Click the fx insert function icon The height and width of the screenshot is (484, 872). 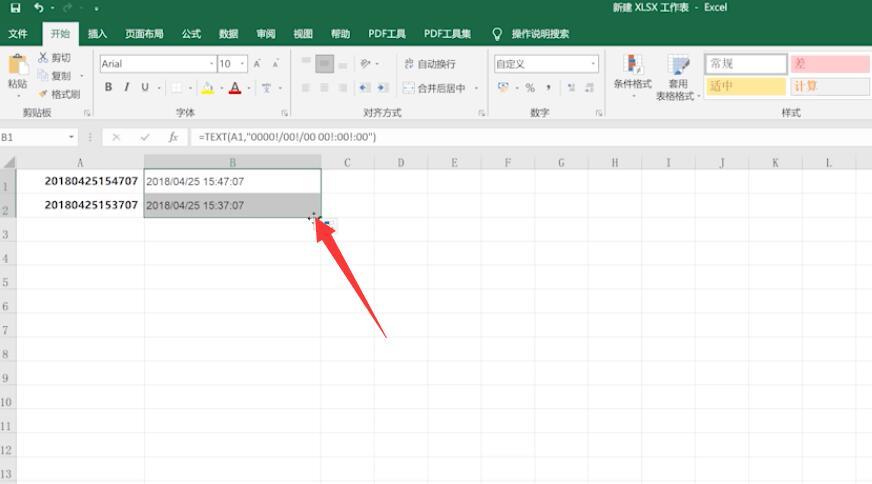click(173, 137)
